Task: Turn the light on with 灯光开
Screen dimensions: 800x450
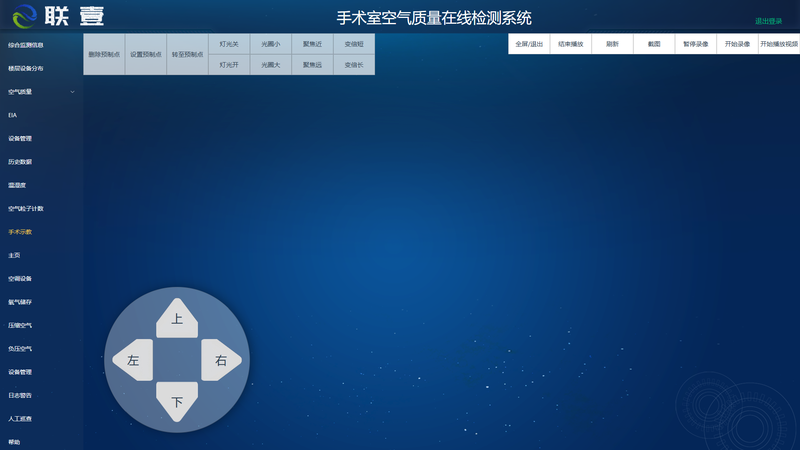Action: (229, 64)
